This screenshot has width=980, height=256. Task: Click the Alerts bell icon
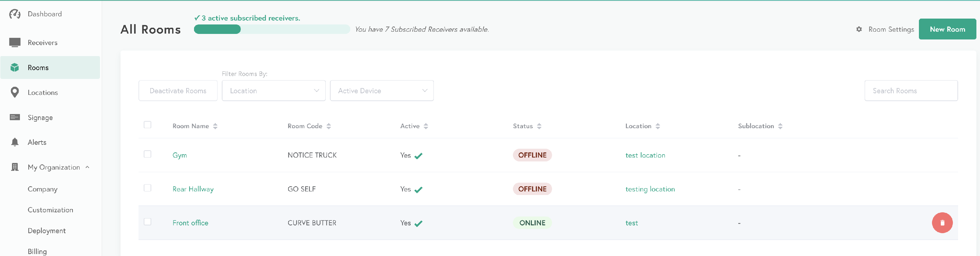click(14, 142)
